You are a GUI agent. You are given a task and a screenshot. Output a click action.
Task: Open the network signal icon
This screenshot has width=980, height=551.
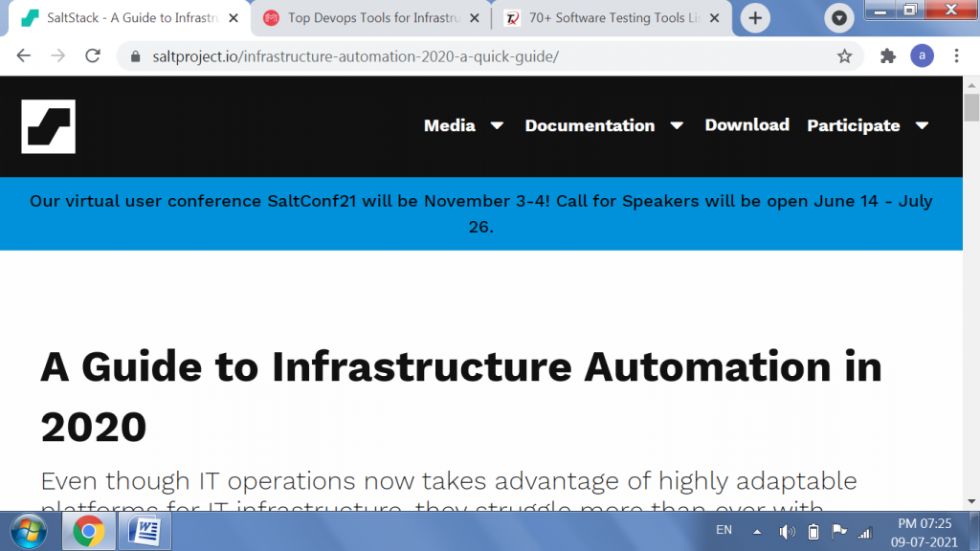tap(865, 532)
